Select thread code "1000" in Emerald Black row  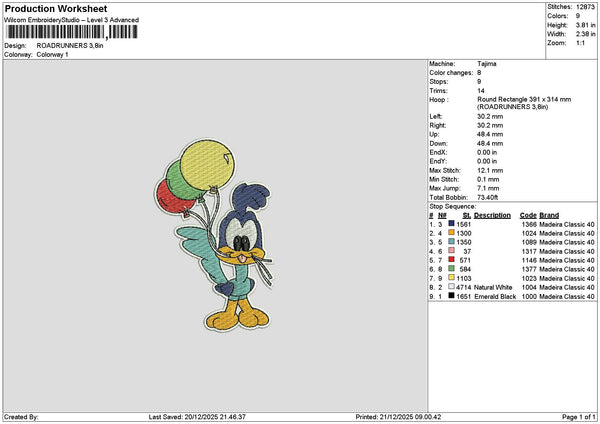(529, 297)
